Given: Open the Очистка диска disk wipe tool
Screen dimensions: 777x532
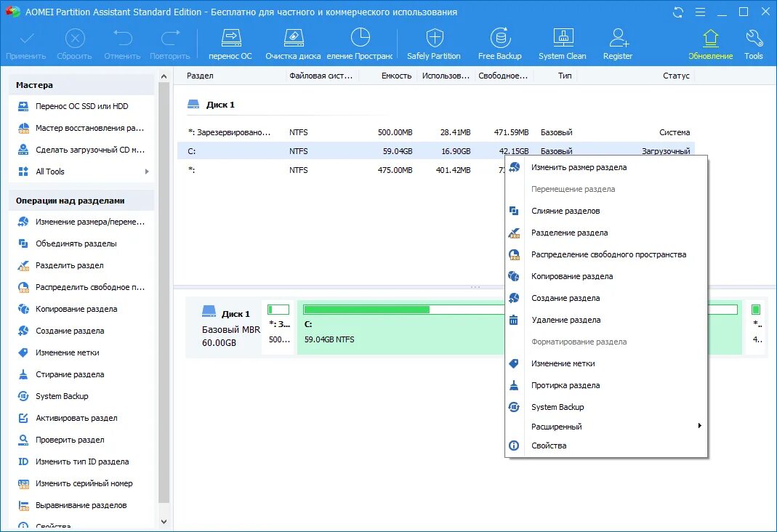Looking at the screenshot, I should coord(293,44).
